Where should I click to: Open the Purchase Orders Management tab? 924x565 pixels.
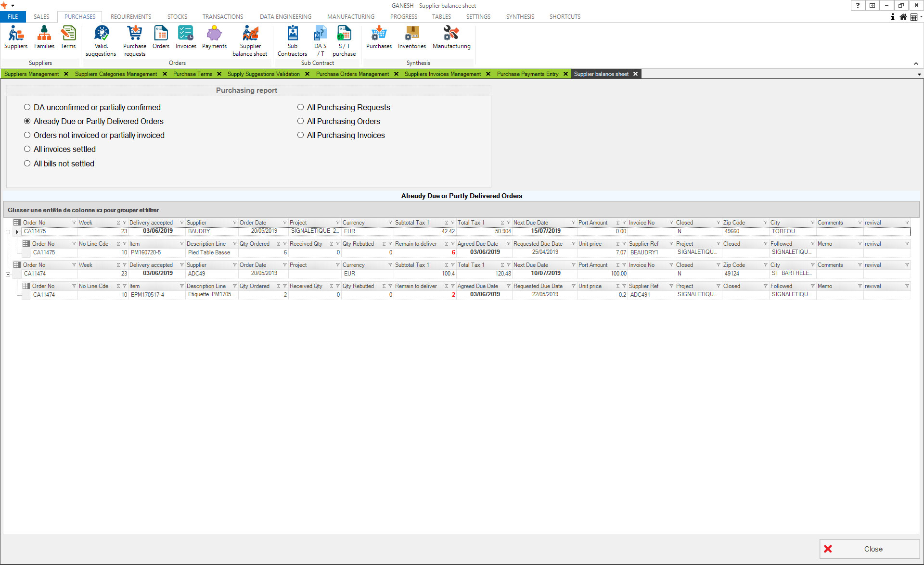tap(352, 74)
